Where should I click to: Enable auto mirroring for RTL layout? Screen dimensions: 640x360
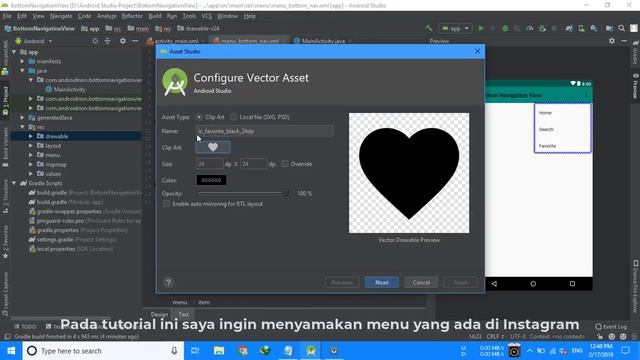pyautogui.click(x=167, y=204)
